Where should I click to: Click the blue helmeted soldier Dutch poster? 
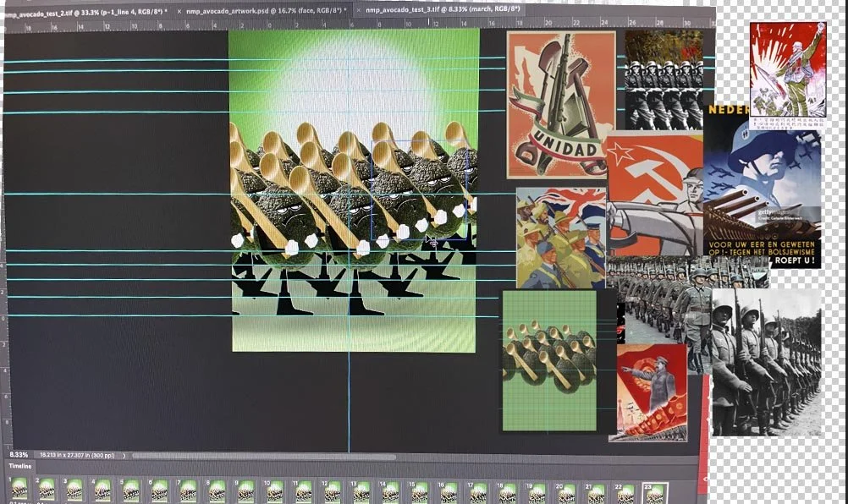[x=763, y=186]
